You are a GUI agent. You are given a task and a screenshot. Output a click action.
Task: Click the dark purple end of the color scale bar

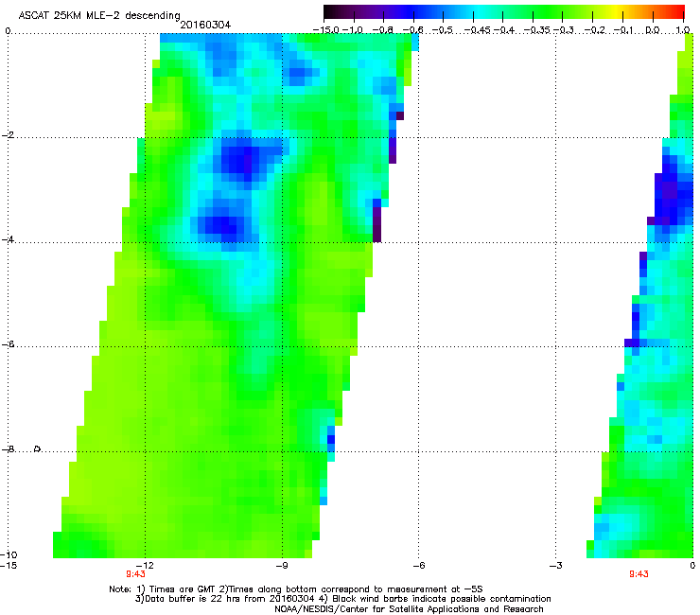[333, 12]
